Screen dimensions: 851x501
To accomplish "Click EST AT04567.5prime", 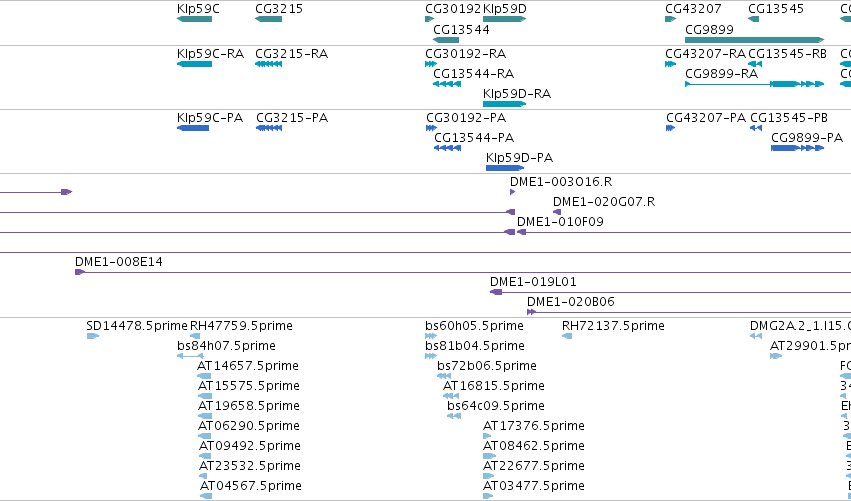I will [x=206, y=496].
